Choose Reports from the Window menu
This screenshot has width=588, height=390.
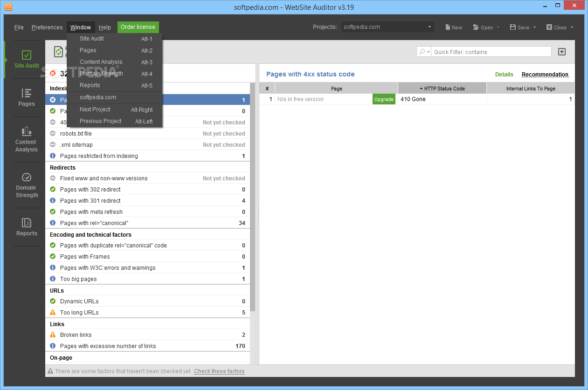pyautogui.click(x=115, y=85)
